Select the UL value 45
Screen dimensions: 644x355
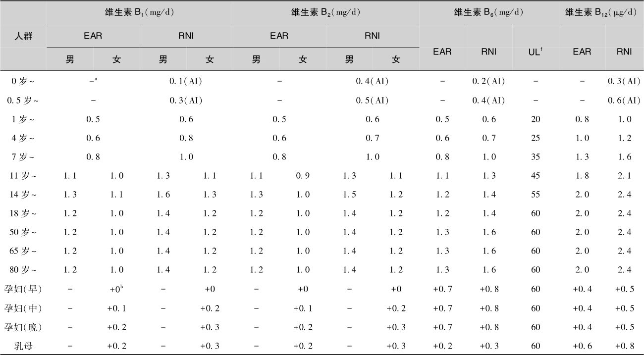535,175
